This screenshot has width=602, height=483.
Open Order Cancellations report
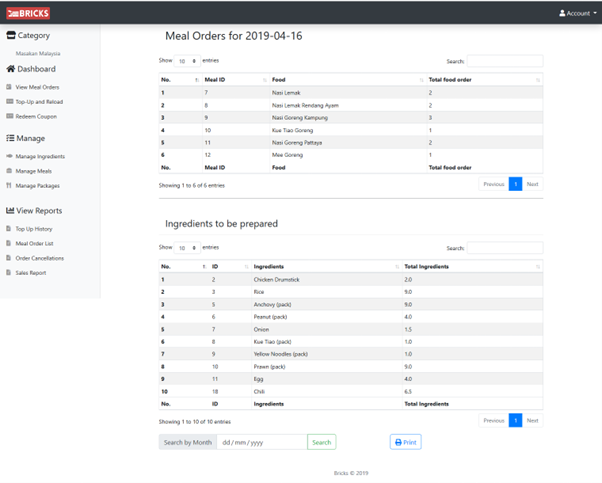point(40,258)
